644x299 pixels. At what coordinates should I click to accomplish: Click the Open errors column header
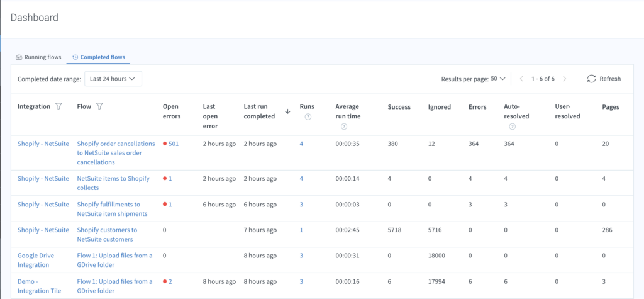pos(171,111)
